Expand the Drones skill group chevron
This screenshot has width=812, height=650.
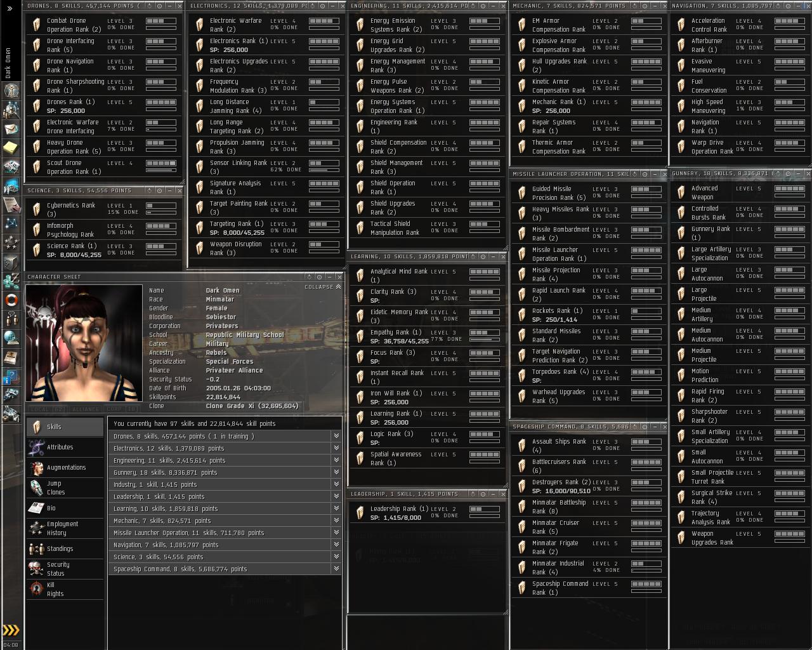(336, 436)
